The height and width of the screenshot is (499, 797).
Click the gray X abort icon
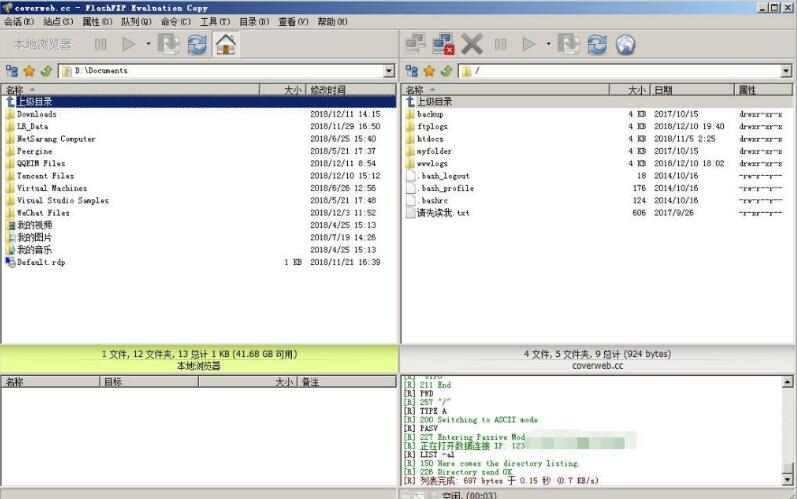pos(472,44)
